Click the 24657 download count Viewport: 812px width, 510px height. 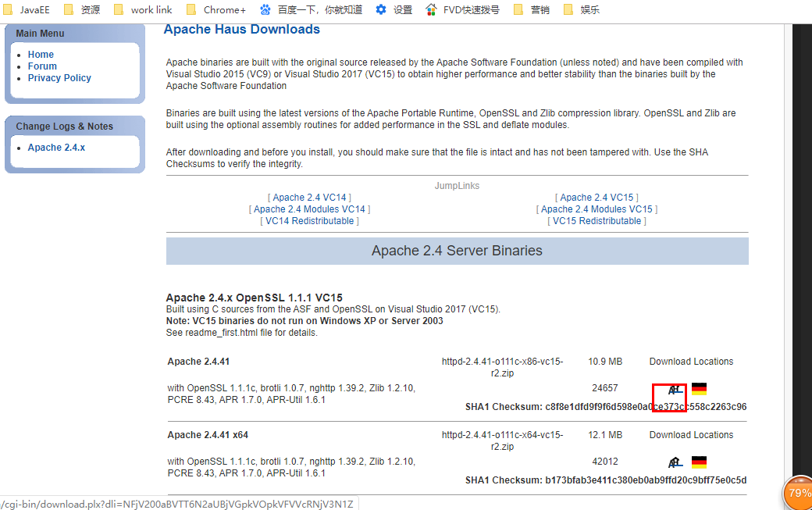pyautogui.click(x=605, y=388)
